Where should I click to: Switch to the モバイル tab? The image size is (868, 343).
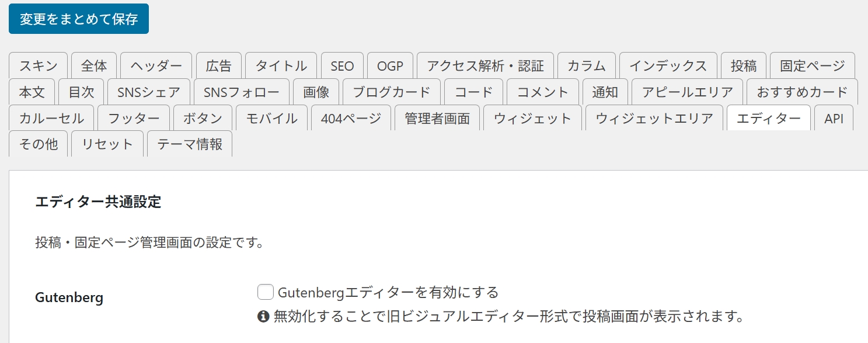click(x=271, y=117)
